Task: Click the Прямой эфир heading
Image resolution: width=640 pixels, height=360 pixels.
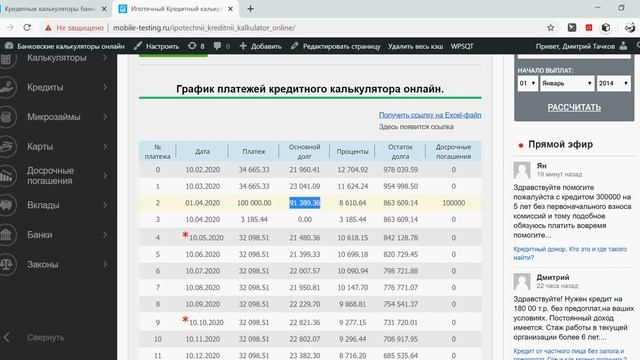Action: pos(560,144)
